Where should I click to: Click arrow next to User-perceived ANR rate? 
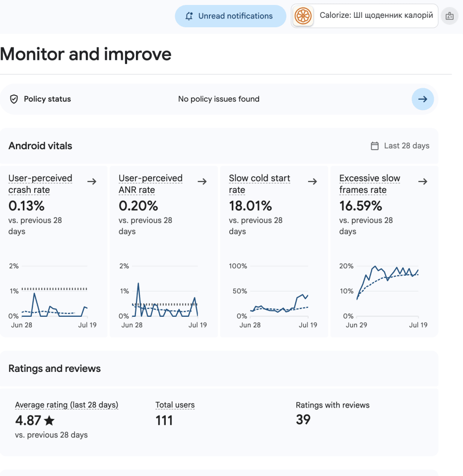(x=202, y=181)
